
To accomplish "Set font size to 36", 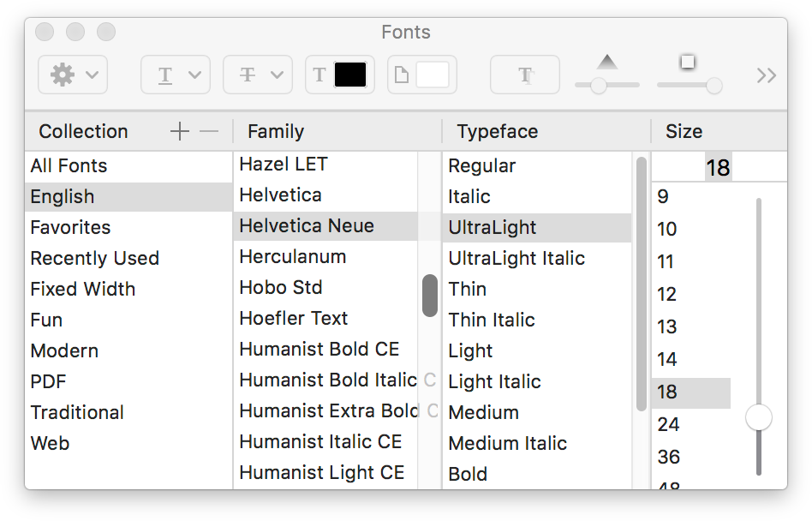I will pyautogui.click(x=691, y=458).
